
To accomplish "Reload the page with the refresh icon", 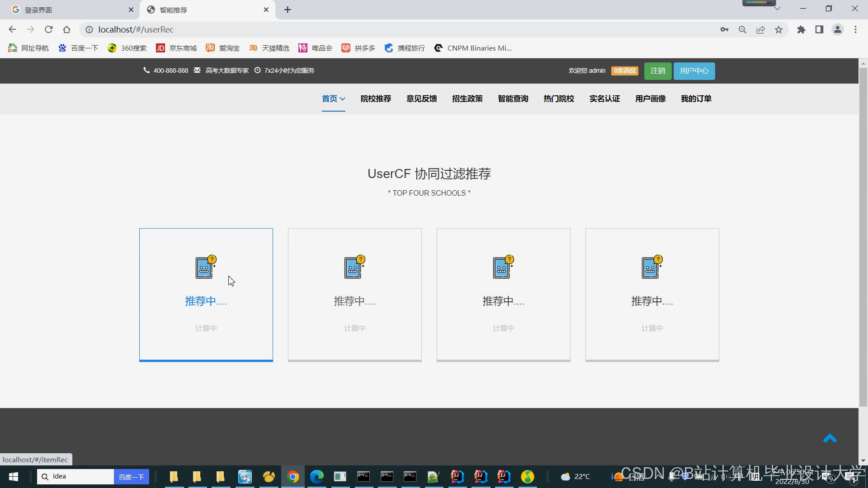I will point(49,30).
